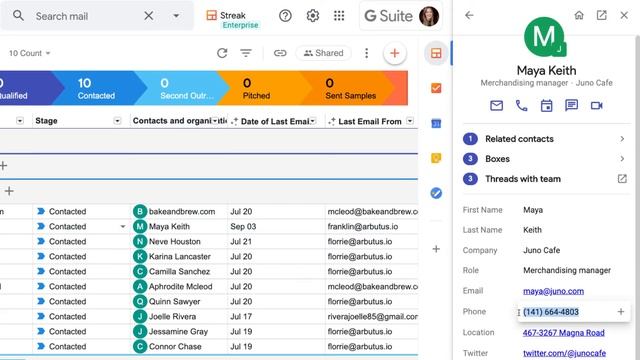Open the Stage column dropdown
The height and width of the screenshot is (360, 640).
[x=117, y=121]
